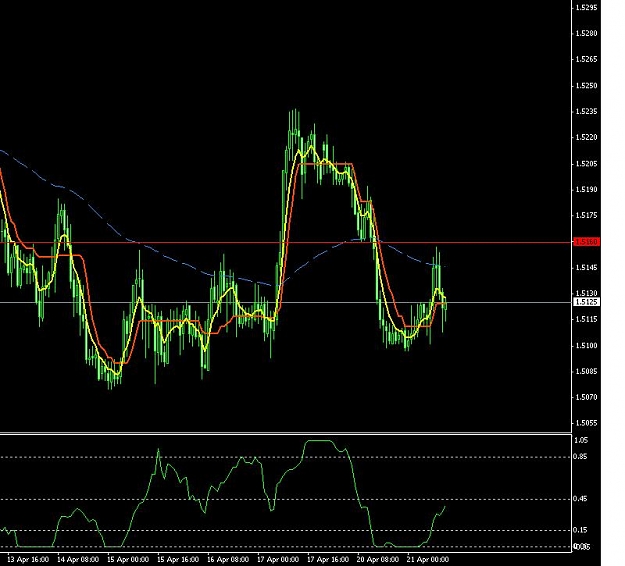Click the 20 Apr 08:00 time label
The width and height of the screenshot is (625, 566).
[x=378, y=560]
